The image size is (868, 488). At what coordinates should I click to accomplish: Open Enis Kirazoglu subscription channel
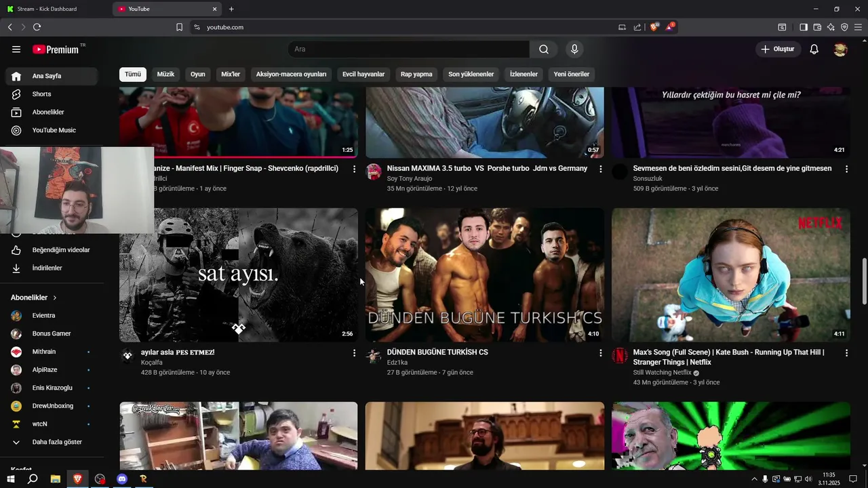tap(52, 388)
